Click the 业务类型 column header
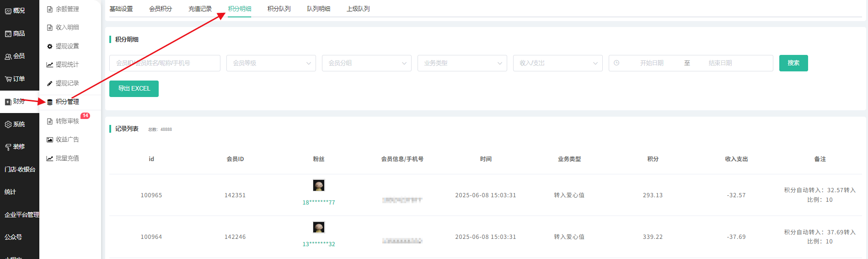This screenshot has height=259, width=868. (x=569, y=159)
